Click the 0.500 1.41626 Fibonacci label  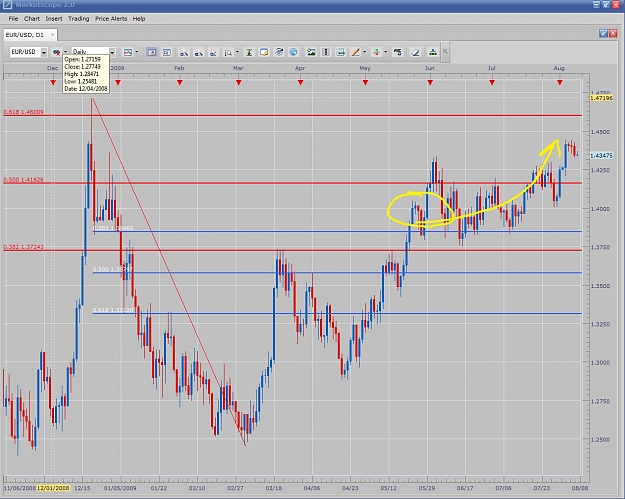[24, 180]
